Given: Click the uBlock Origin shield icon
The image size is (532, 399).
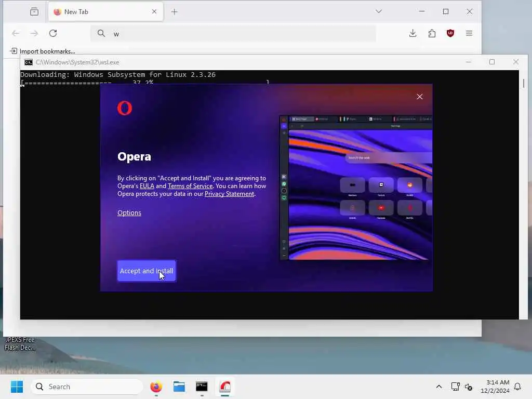Looking at the screenshot, I should click(450, 33).
